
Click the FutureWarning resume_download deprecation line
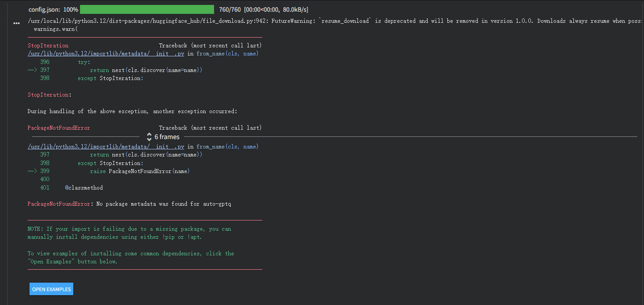click(x=335, y=21)
